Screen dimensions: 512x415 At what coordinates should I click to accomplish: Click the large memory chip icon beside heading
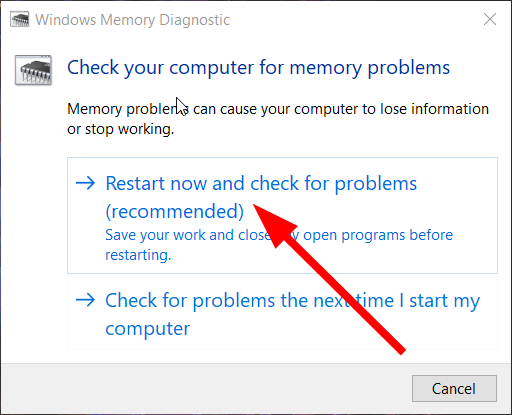pos(33,70)
